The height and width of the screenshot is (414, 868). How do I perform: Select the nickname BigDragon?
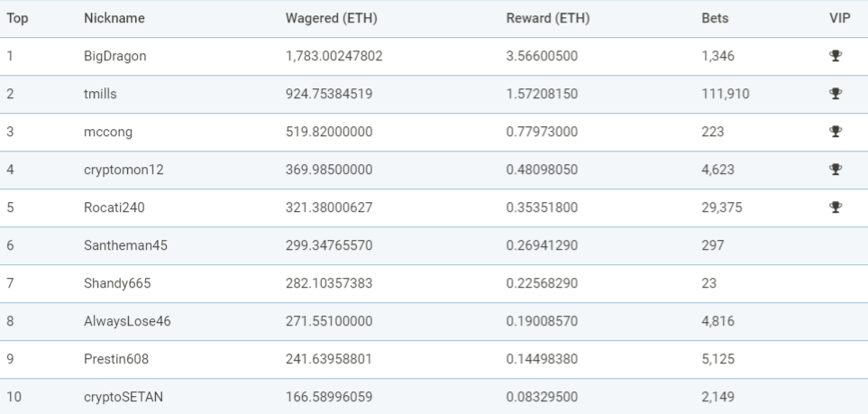[x=115, y=56]
